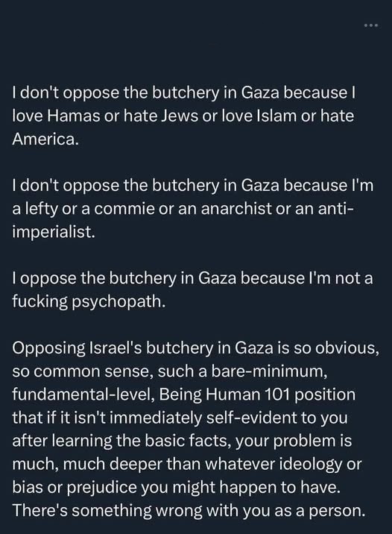Click the phrase 'bare-minimum,' in the last paragraph

(270, 371)
